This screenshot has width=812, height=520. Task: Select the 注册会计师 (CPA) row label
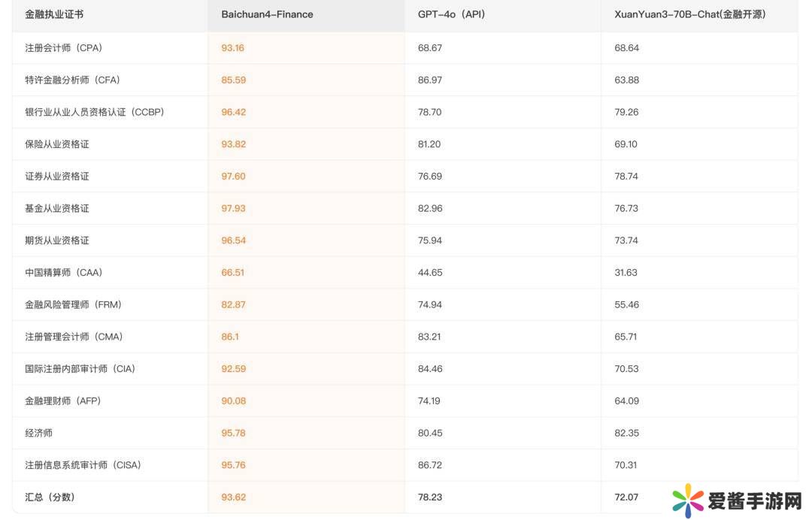click(63, 47)
